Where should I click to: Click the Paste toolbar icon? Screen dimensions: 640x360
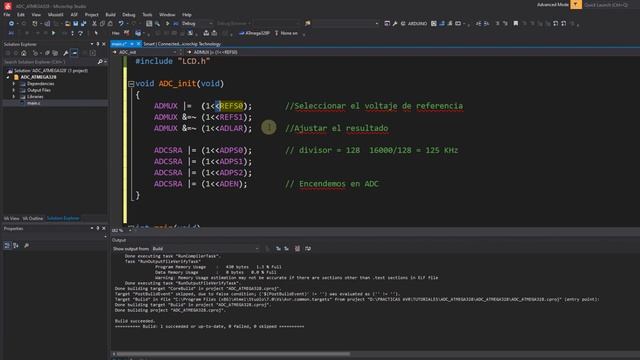pyautogui.click(x=110, y=24)
